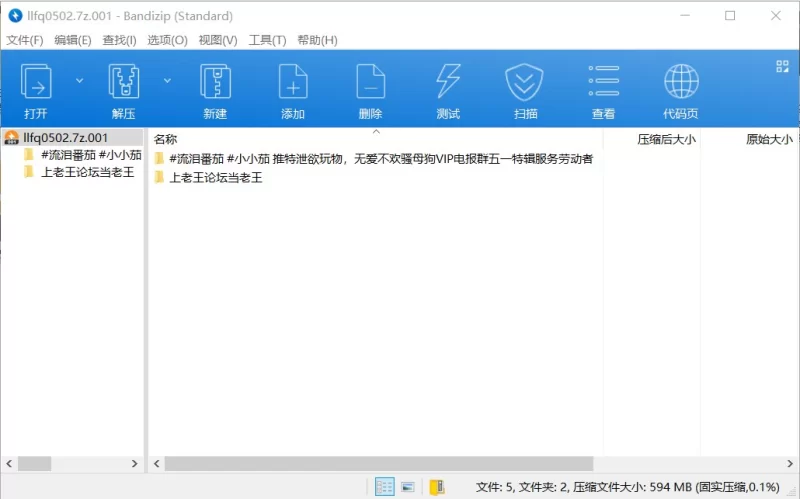Select 上老王论坛当老王 row in file list

tap(208, 178)
